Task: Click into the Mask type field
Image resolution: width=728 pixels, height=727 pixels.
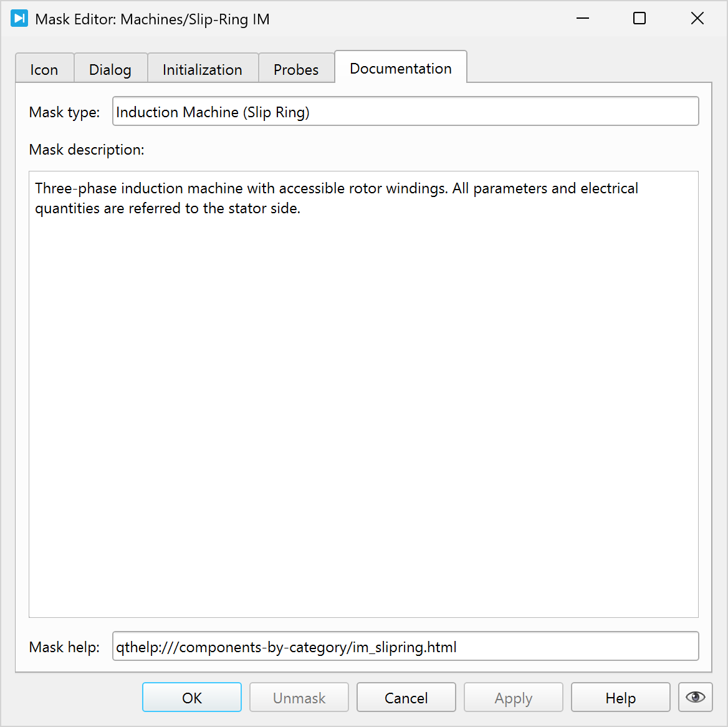Action: point(405,112)
